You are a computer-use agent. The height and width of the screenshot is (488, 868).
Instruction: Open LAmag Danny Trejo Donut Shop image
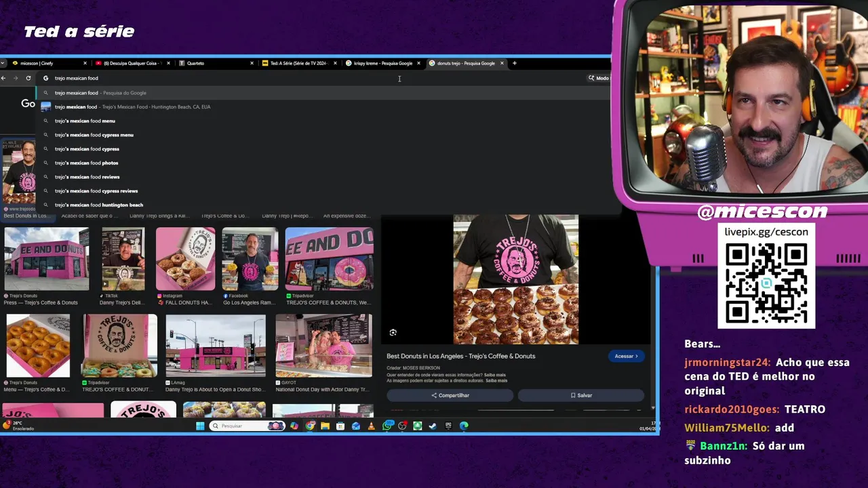(216, 346)
